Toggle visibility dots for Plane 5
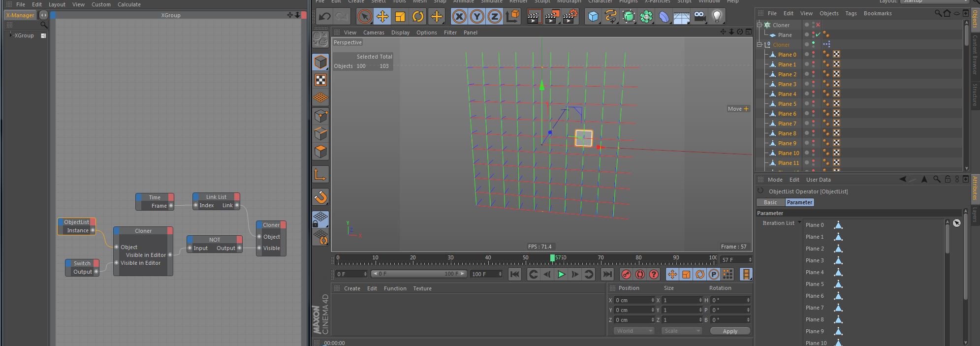The width and height of the screenshot is (980, 346). coord(813,103)
